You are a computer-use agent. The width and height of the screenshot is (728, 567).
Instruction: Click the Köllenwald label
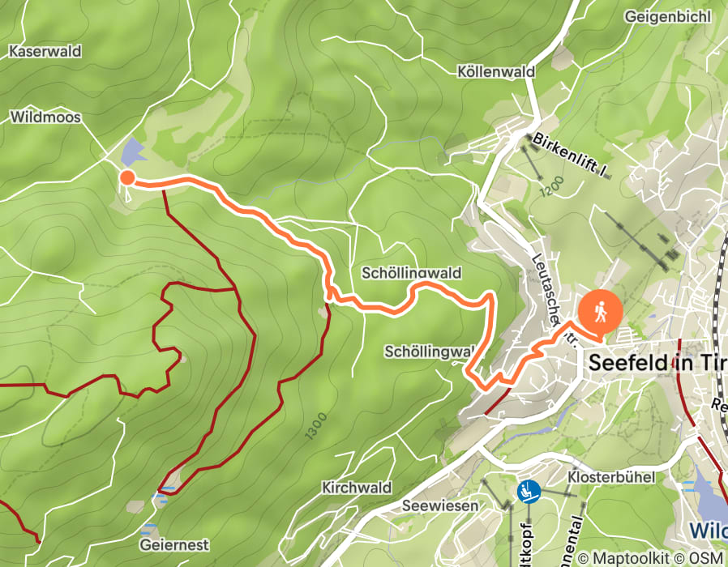496,71
